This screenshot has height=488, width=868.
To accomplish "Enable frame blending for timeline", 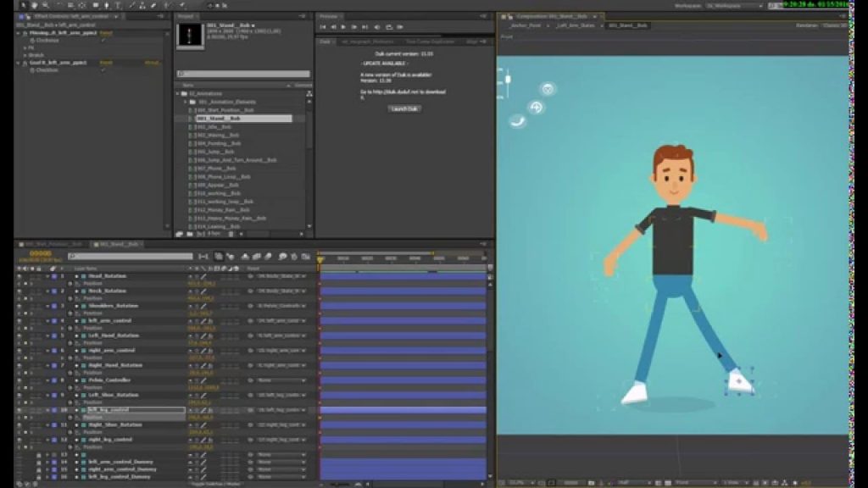I will click(256, 257).
